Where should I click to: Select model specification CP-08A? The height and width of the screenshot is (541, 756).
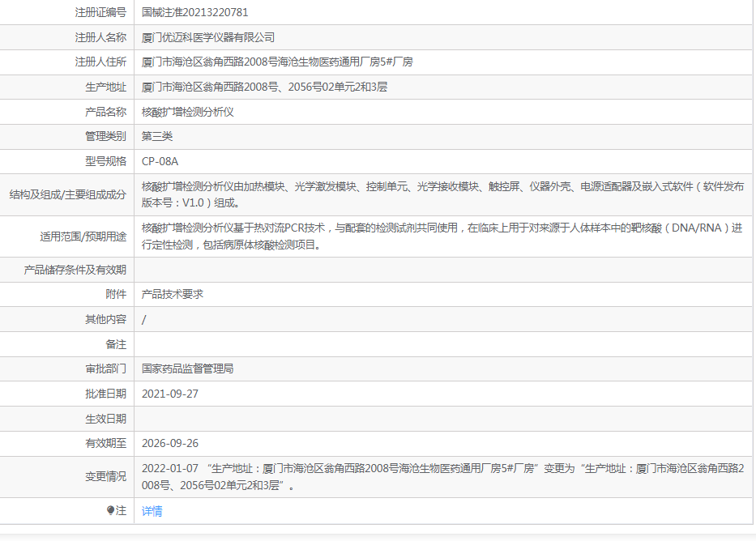[160, 161]
